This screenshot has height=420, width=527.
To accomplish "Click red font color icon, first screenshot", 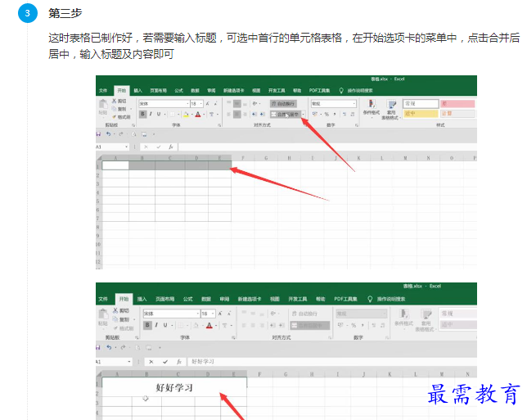I will click(x=198, y=115).
